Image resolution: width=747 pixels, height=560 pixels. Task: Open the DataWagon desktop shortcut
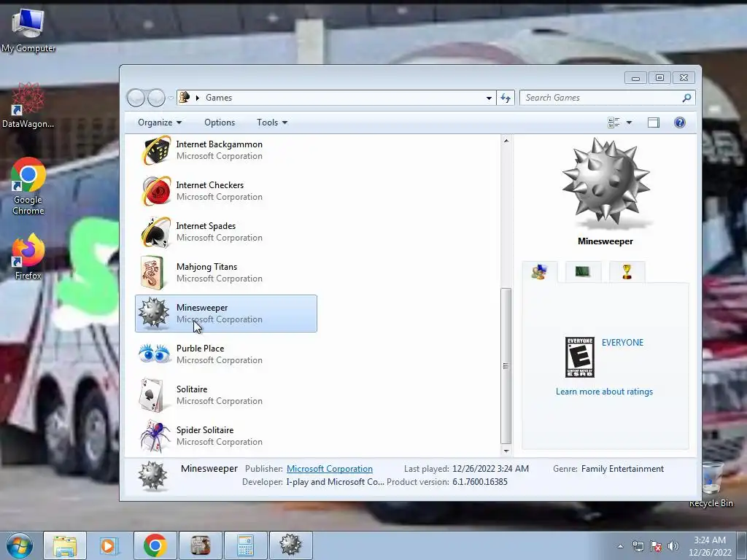pos(28,105)
